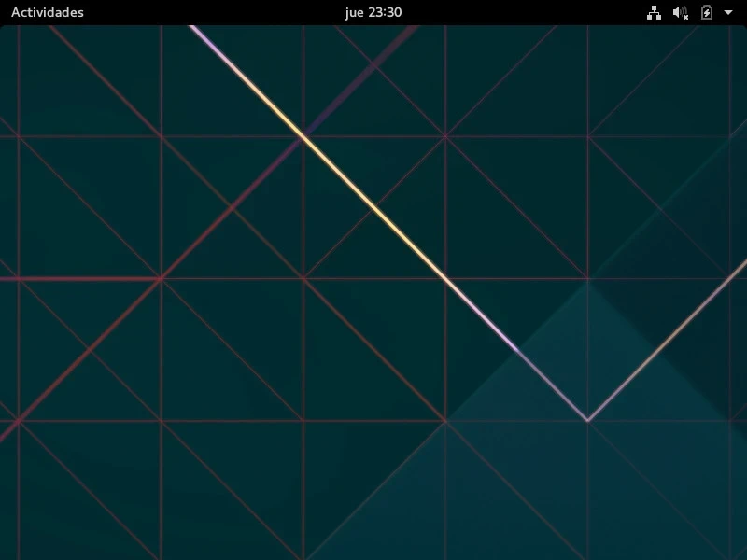The width and height of the screenshot is (747, 560).
Task: Click the battery charging icon
Action: [x=707, y=12]
